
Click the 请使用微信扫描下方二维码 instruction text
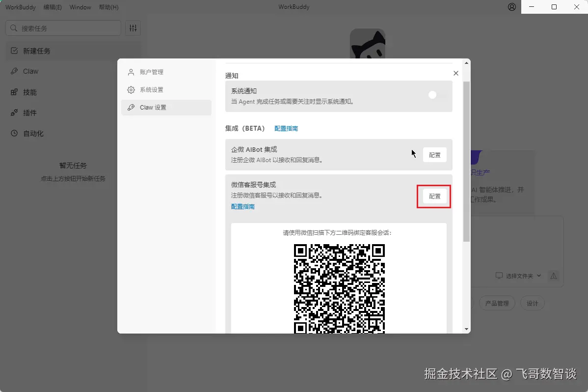(x=337, y=233)
